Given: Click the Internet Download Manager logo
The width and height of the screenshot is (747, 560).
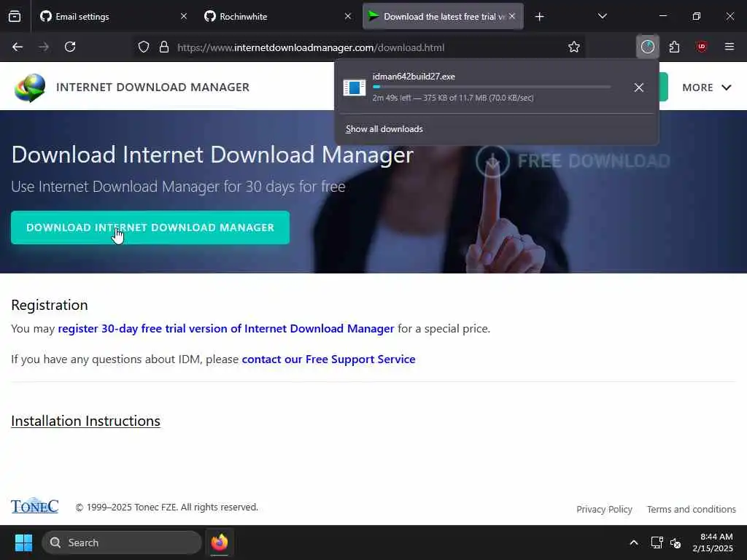Looking at the screenshot, I should click(29, 87).
